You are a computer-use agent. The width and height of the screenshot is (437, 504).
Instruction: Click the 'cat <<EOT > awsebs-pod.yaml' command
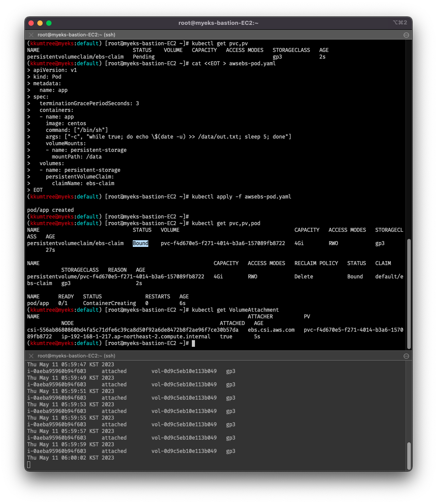234,63
